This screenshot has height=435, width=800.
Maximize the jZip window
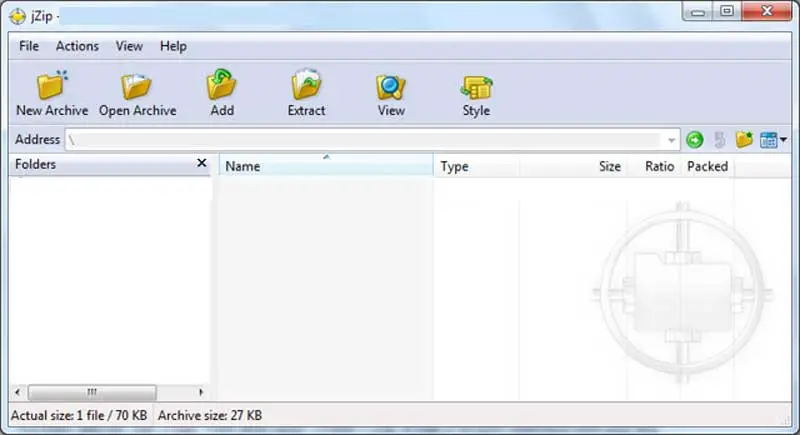pyautogui.click(x=727, y=11)
